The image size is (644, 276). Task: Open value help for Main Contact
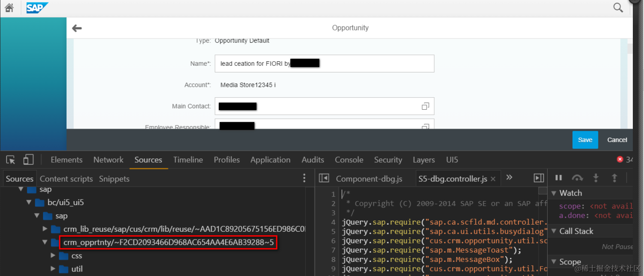tap(425, 106)
